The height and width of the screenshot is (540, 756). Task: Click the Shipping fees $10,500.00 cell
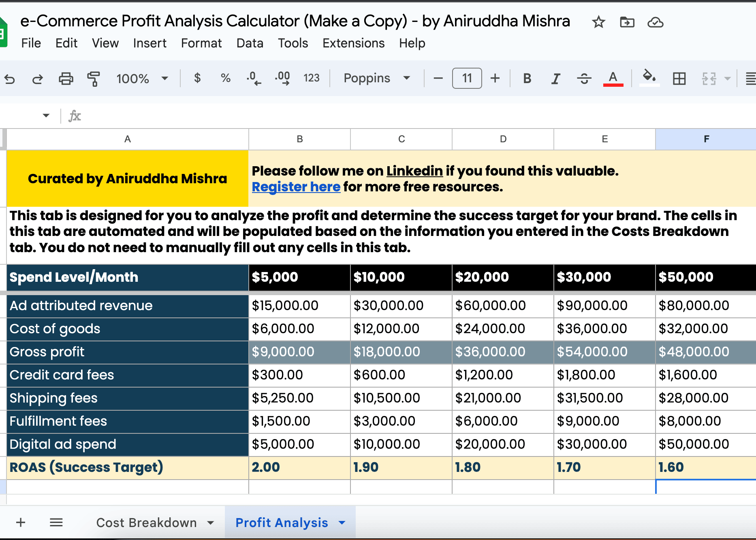pyautogui.click(x=401, y=398)
